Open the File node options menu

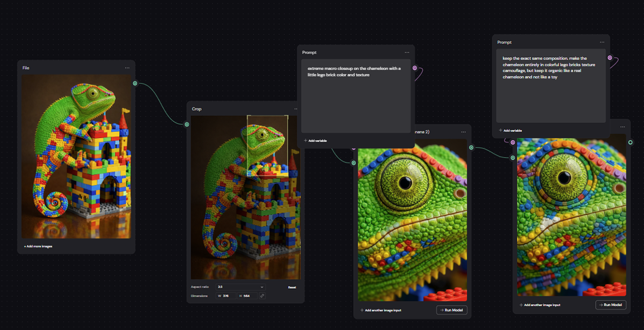[x=127, y=68]
